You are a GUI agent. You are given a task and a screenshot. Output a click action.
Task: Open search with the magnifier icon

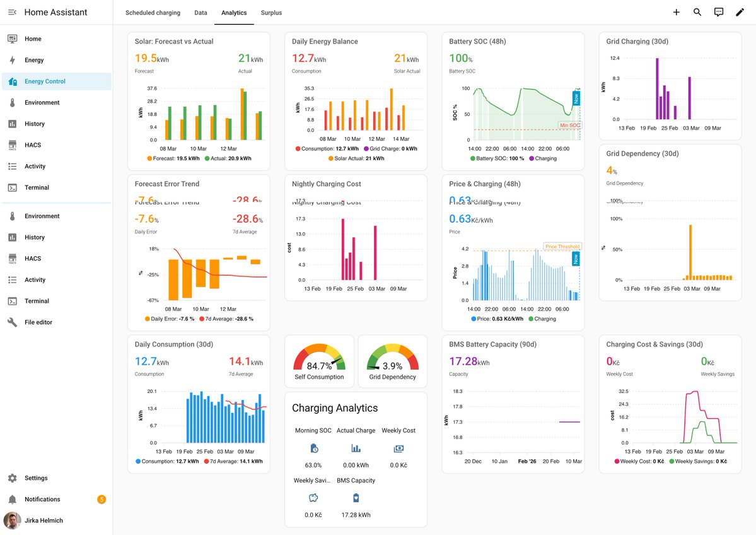tap(697, 12)
